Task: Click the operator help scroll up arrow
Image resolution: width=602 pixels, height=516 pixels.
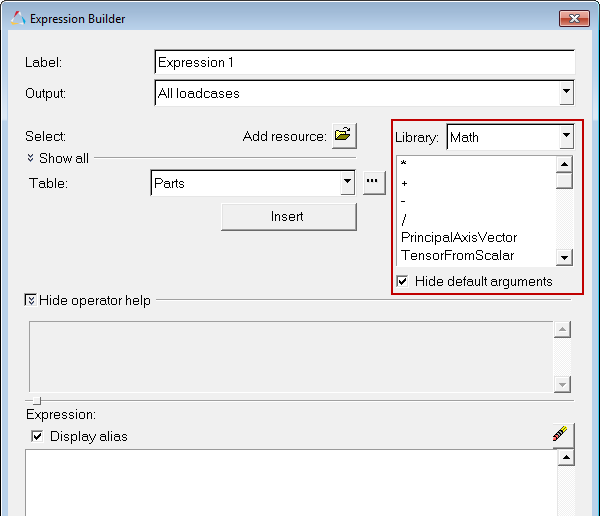Action: pyautogui.click(x=562, y=329)
